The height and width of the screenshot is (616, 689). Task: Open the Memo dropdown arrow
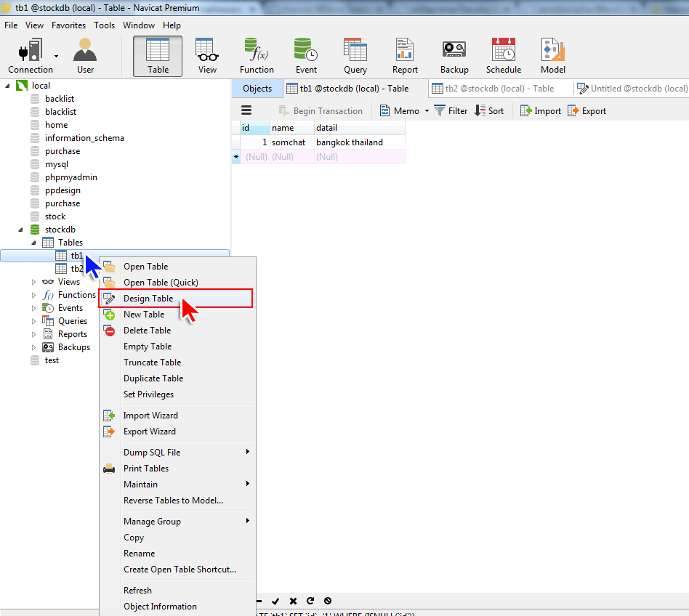pos(426,111)
